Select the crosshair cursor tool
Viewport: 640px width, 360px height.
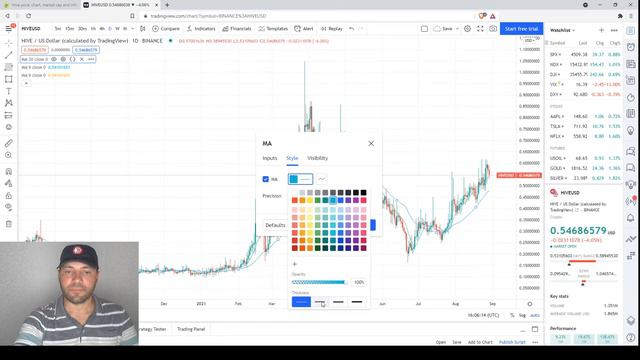click(9, 43)
